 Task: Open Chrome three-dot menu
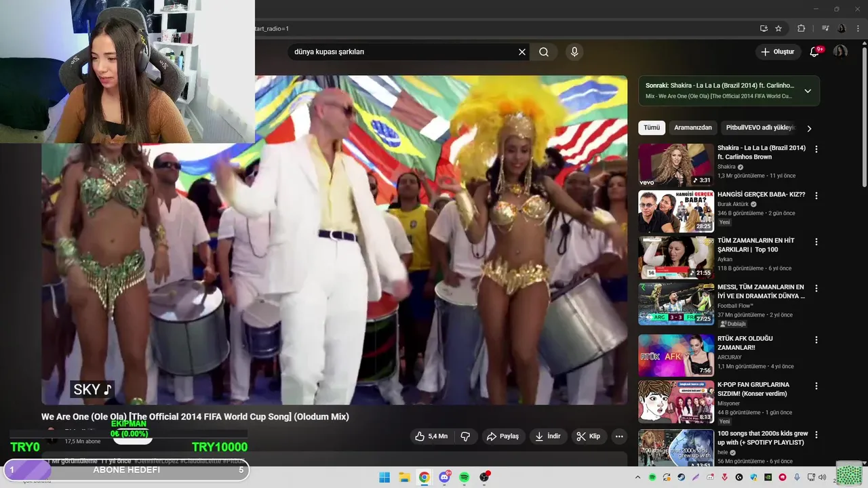(858, 28)
